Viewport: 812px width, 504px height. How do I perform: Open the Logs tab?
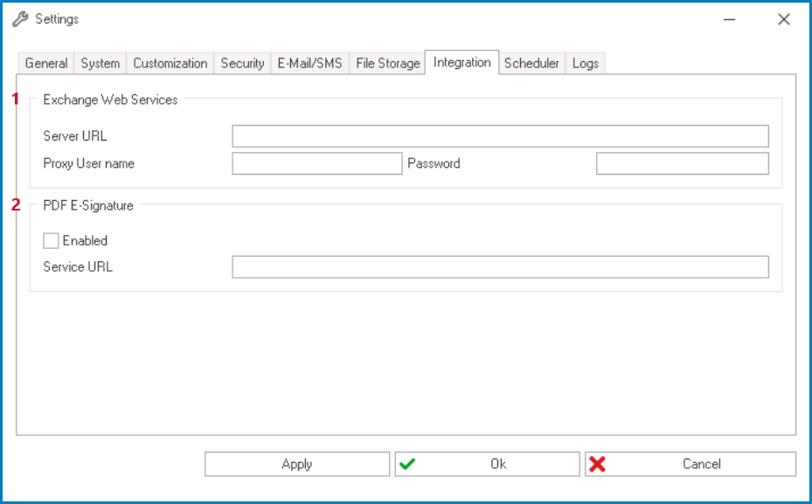click(586, 63)
